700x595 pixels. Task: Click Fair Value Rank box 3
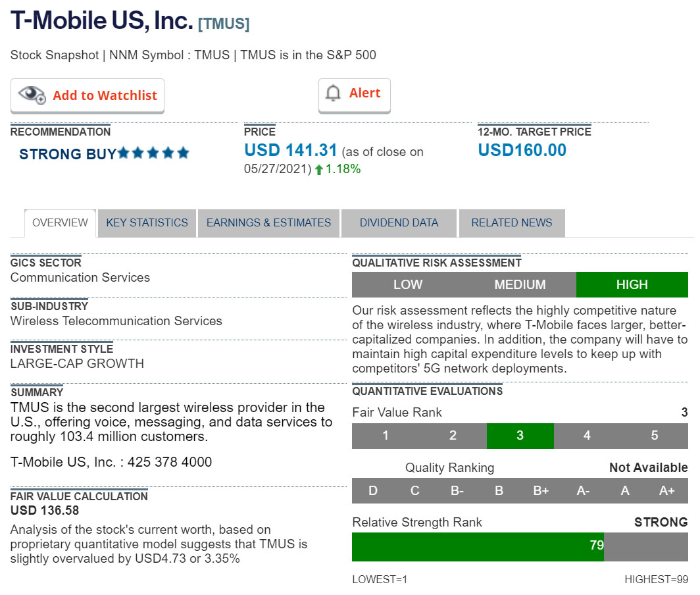tap(520, 435)
